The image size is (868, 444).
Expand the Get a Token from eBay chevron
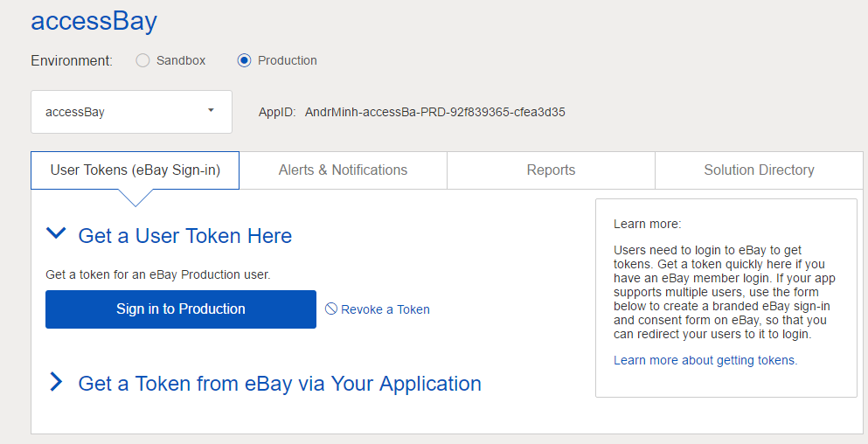[56, 381]
